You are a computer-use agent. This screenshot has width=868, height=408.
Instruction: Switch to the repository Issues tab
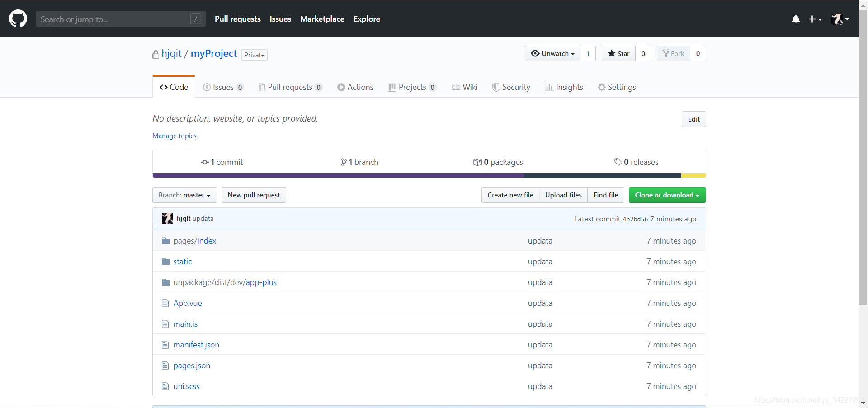(x=223, y=87)
